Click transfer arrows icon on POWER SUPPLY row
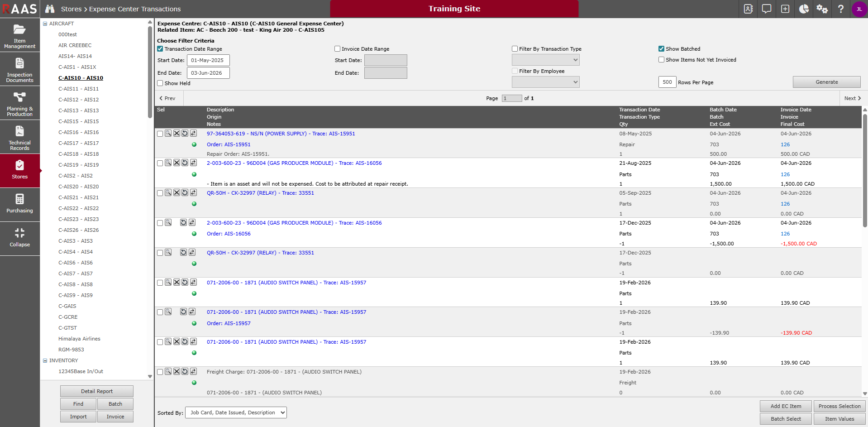 193,133
